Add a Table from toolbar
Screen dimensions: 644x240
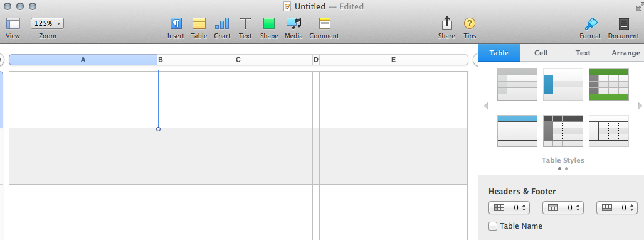click(x=199, y=23)
